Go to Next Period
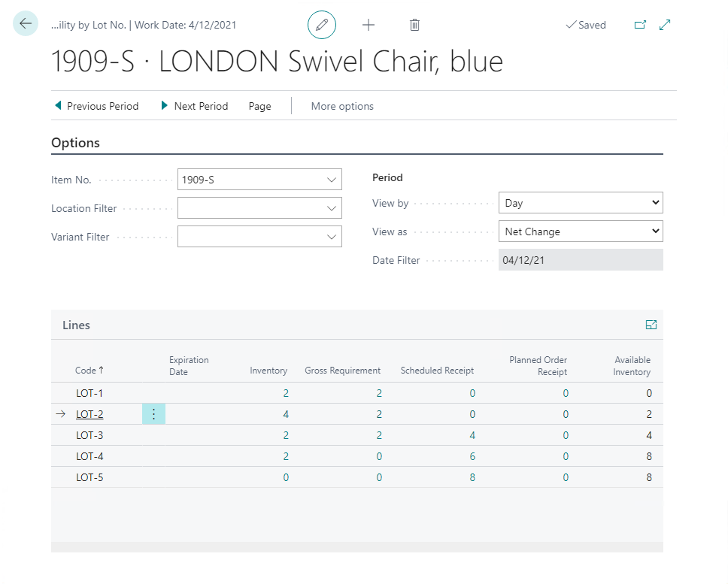This screenshot has height=584, width=728. click(195, 106)
